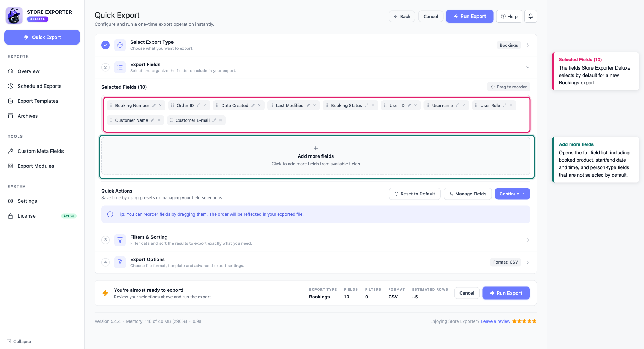Click the plus icon to add fields
Screen dimensions: 644x349
(x=316, y=148)
